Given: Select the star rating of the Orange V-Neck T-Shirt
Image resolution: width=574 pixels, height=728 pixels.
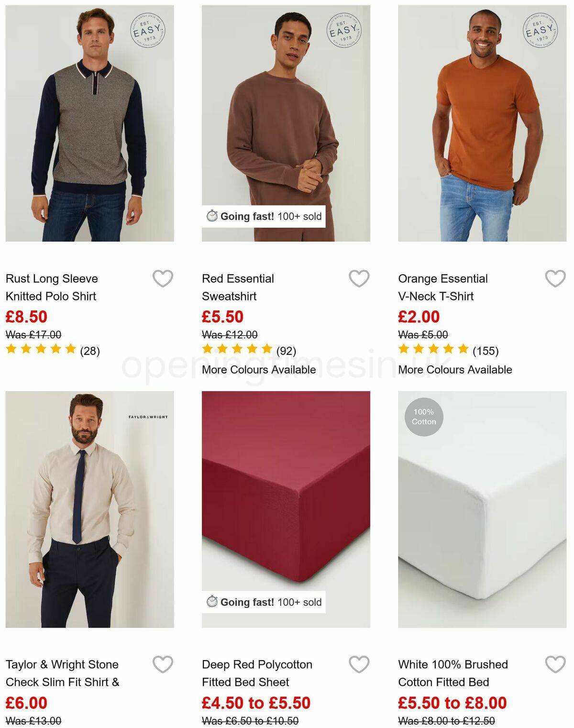Looking at the screenshot, I should [x=433, y=350].
